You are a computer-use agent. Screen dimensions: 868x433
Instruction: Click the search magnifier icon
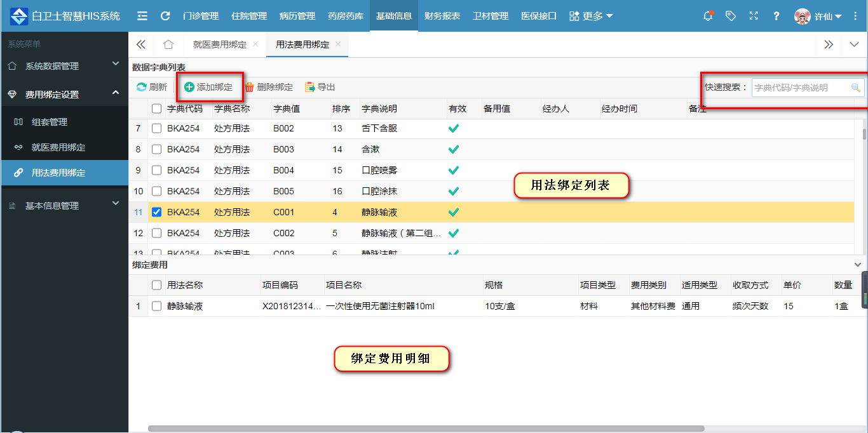click(856, 88)
